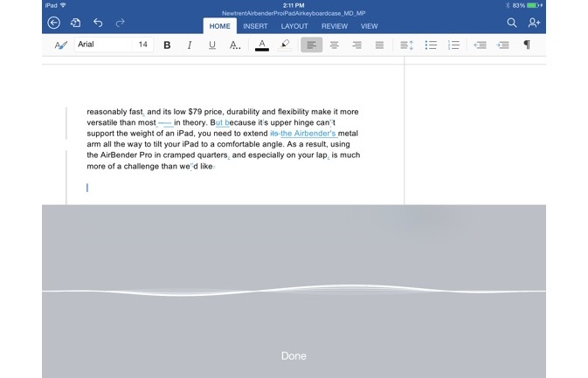This screenshot has height=378, width=588.
Task: Tap the back arrow button
Action: [x=53, y=23]
